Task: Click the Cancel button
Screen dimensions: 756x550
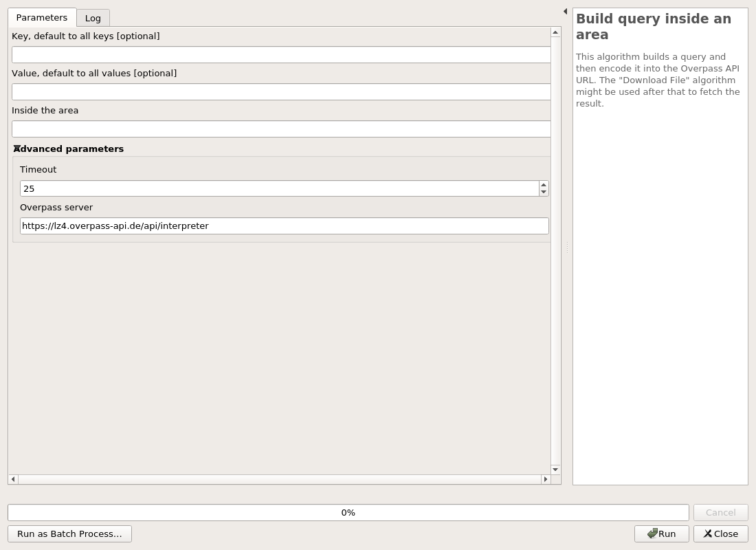Action: click(x=720, y=512)
